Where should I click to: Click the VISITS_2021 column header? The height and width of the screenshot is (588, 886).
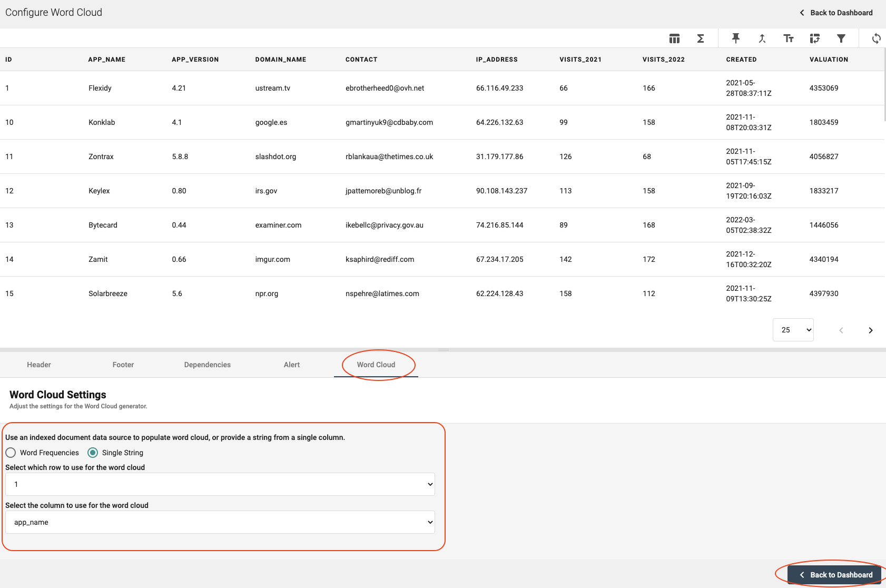(580, 60)
